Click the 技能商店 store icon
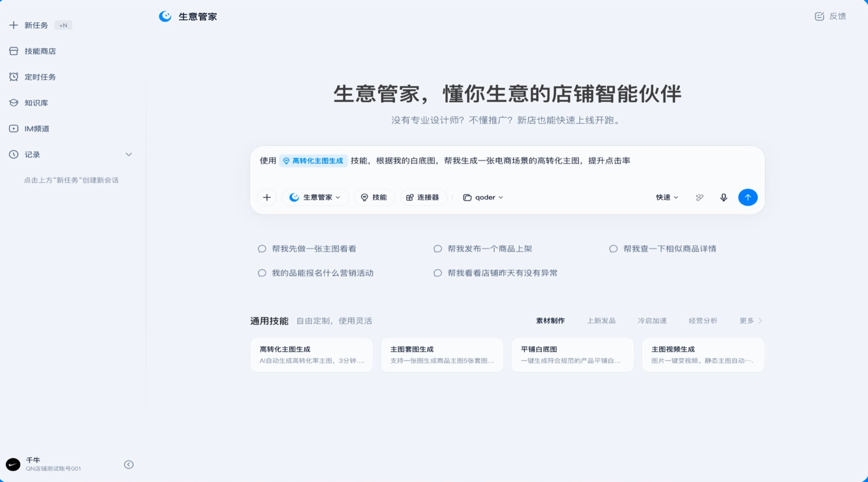868x482 pixels. coord(14,51)
